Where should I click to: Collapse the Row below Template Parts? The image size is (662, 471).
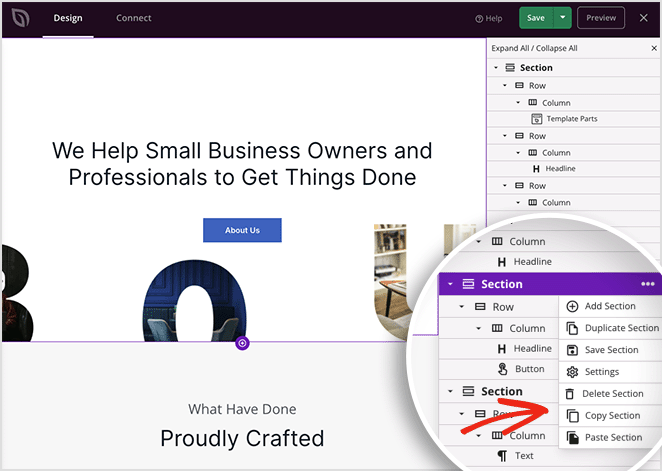click(505, 136)
